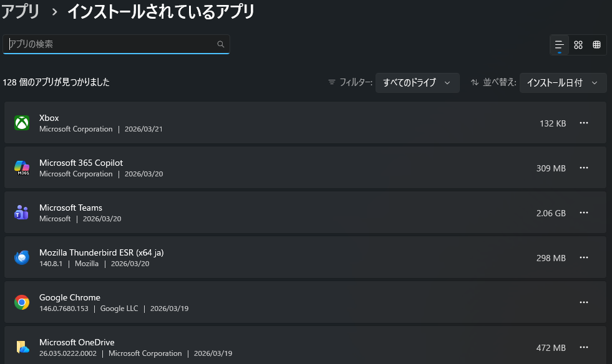The height and width of the screenshot is (364, 612).
Task: Open more options for Google Chrome
Action: click(x=583, y=302)
